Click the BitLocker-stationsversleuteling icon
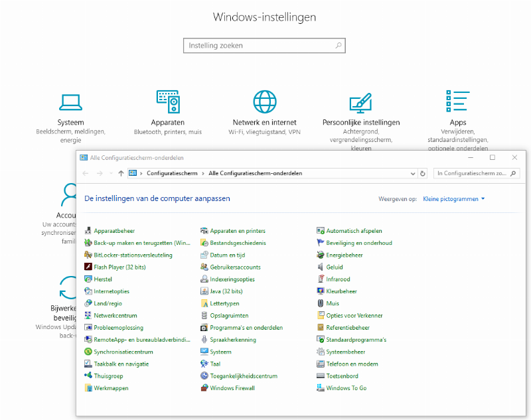Screen dimensions: 531x420 point(88,255)
